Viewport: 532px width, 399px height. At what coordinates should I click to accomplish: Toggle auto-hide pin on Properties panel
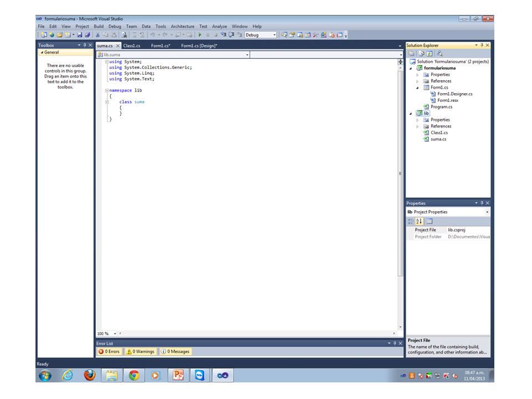click(482, 203)
